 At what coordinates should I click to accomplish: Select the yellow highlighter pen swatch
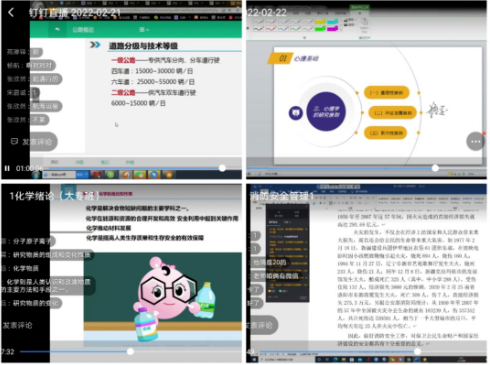click(x=320, y=22)
